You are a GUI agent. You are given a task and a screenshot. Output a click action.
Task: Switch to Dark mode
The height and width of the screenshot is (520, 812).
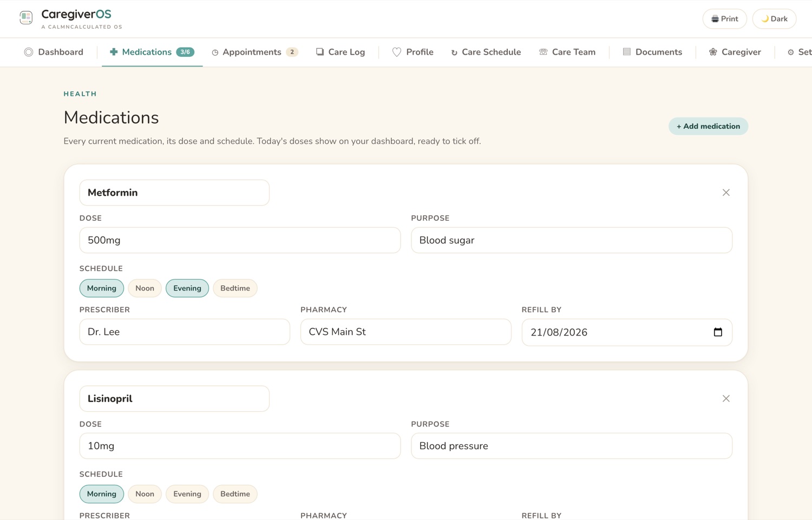[774, 19]
